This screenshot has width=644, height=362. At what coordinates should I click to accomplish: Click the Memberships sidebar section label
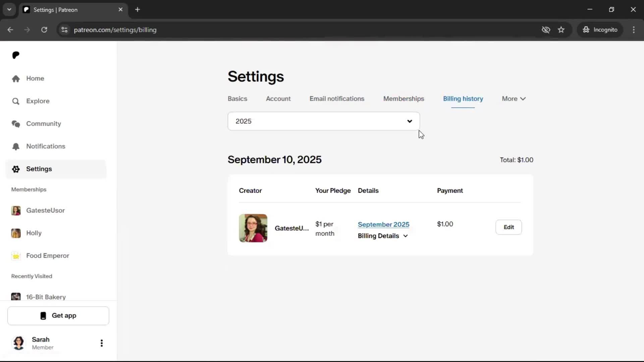(29, 190)
